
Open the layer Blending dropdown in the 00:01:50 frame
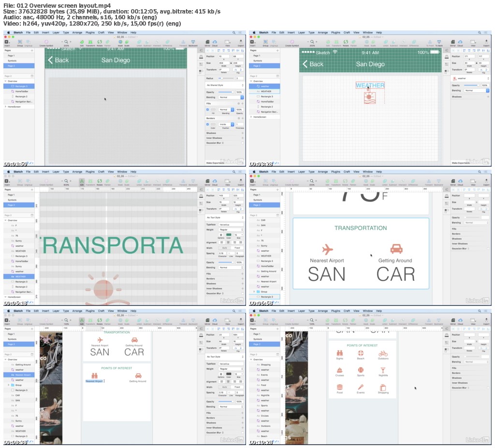(x=231, y=97)
